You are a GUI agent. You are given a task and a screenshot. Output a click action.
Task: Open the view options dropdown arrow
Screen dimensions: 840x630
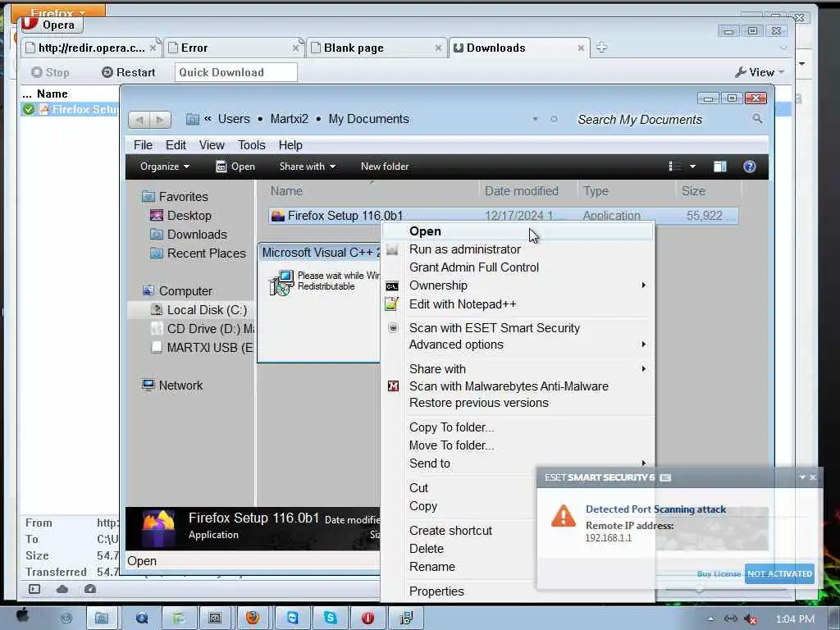(692, 167)
